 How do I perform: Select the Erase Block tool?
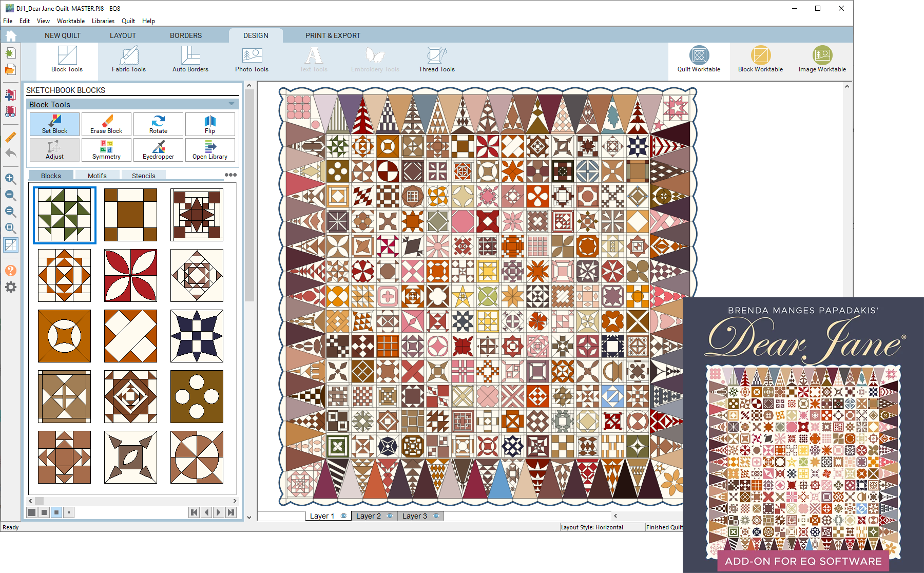click(x=106, y=124)
